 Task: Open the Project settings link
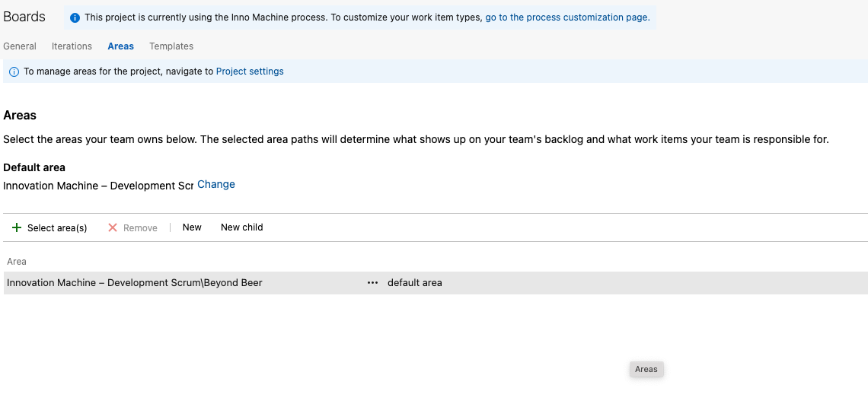250,72
